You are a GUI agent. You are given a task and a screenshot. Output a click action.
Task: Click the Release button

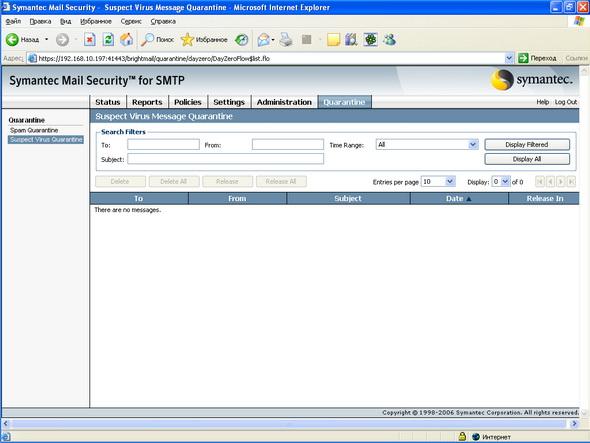point(227,181)
